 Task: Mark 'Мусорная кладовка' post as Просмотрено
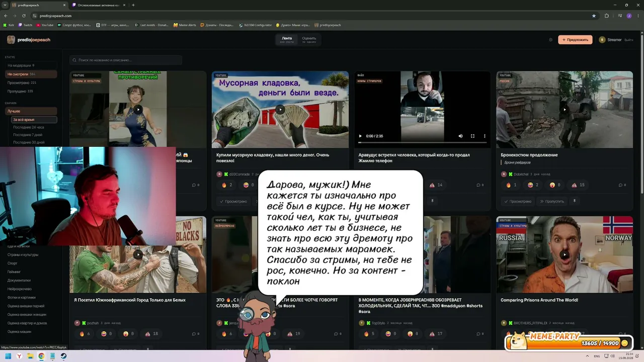pos(233,201)
